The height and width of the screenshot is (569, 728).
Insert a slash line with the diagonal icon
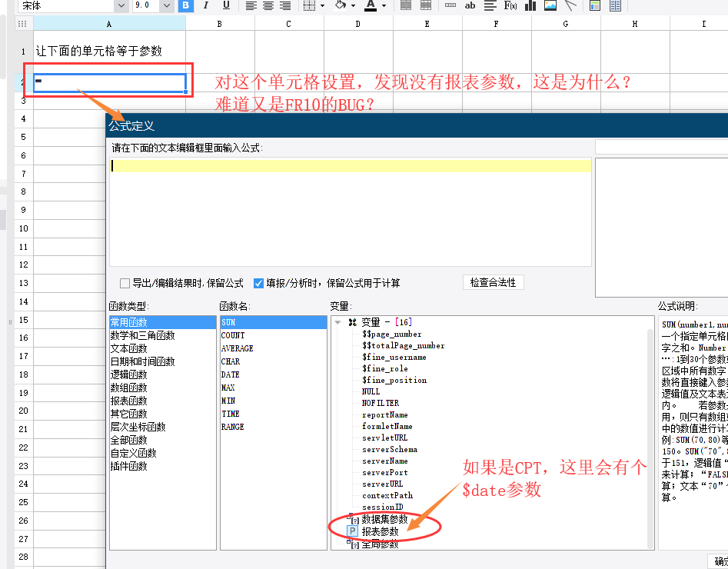[570, 5]
